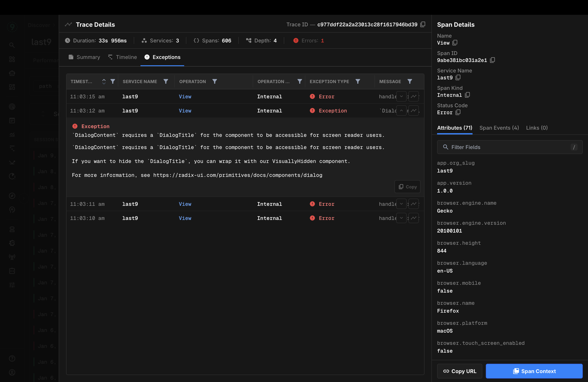588x382 pixels.
Task: Click the Status Code copy icon
Action: tap(458, 112)
